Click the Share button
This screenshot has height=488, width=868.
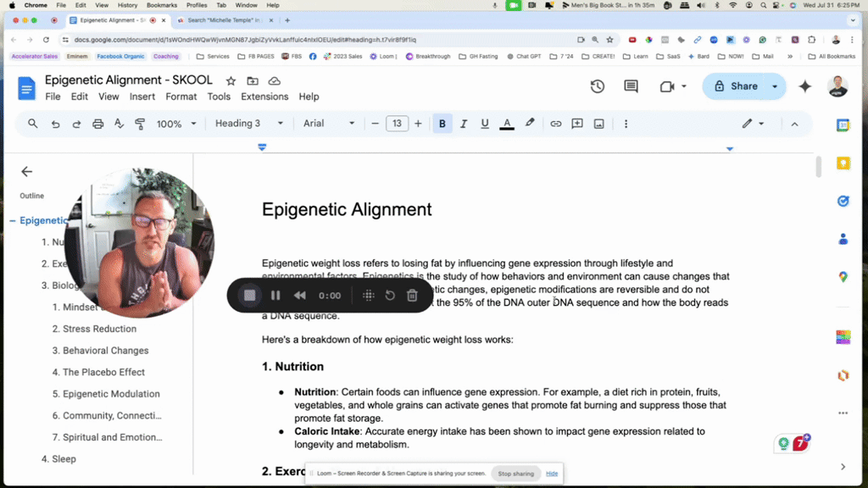click(736, 86)
